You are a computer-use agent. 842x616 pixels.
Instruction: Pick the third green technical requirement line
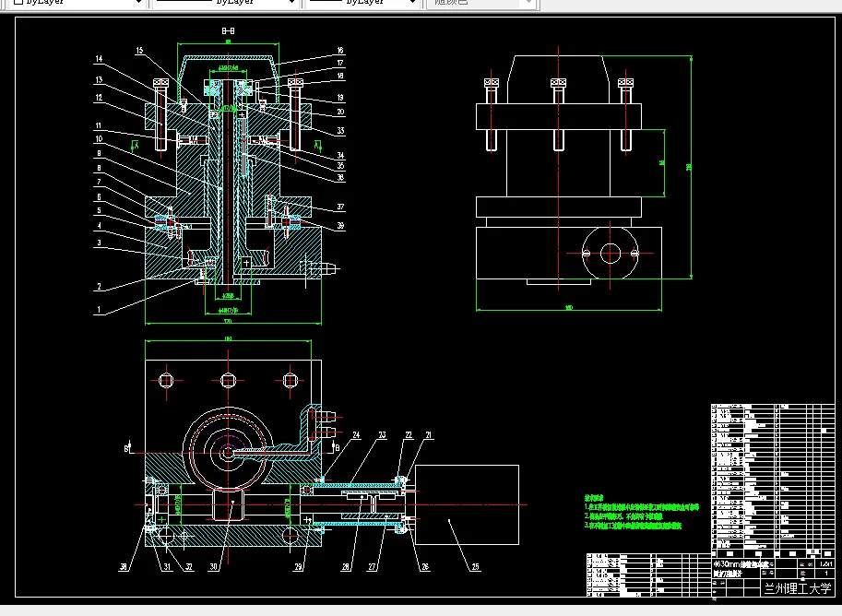click(x=633, y=526)
